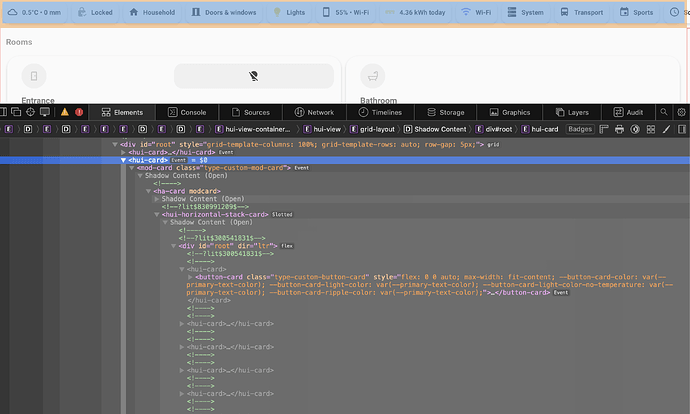Click the Entrance door icon

[x=35, y=76]
